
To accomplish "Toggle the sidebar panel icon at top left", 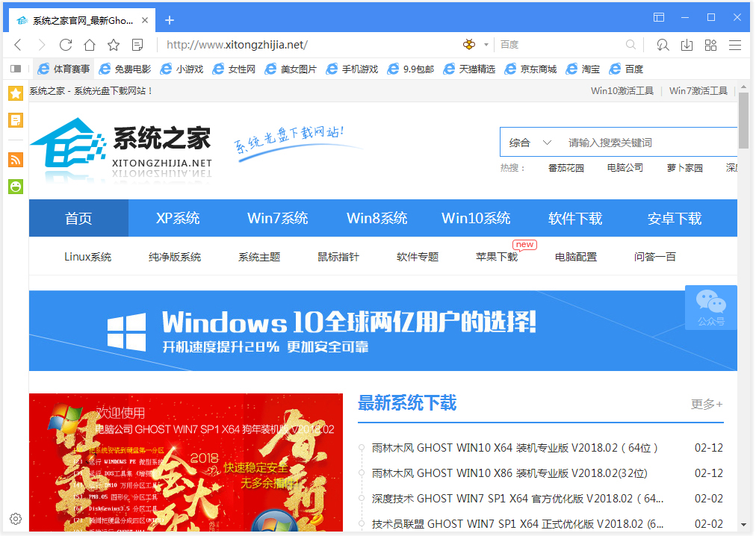I will tap(16, 69).
